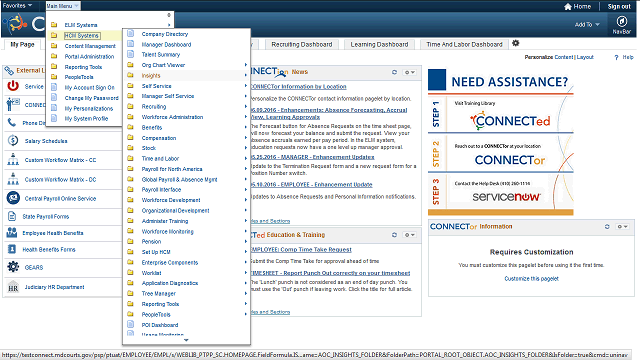The height and width of the screenshot is (360, 640).
Task: Click the POI Dashboard page icon
Action: [x=131, y=324]
